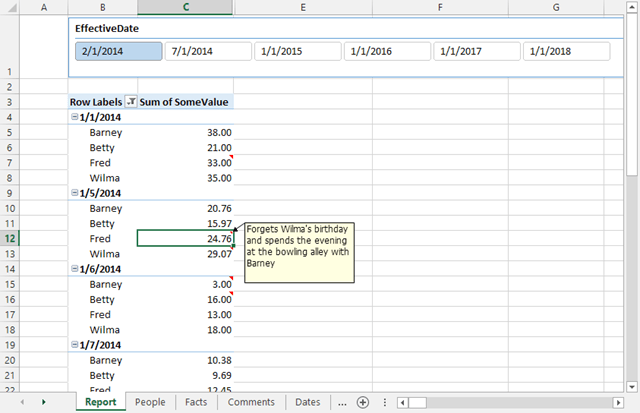640x413 pixels.
Task: Click the previous sheet navigation arrow
Action: point(22,402)
